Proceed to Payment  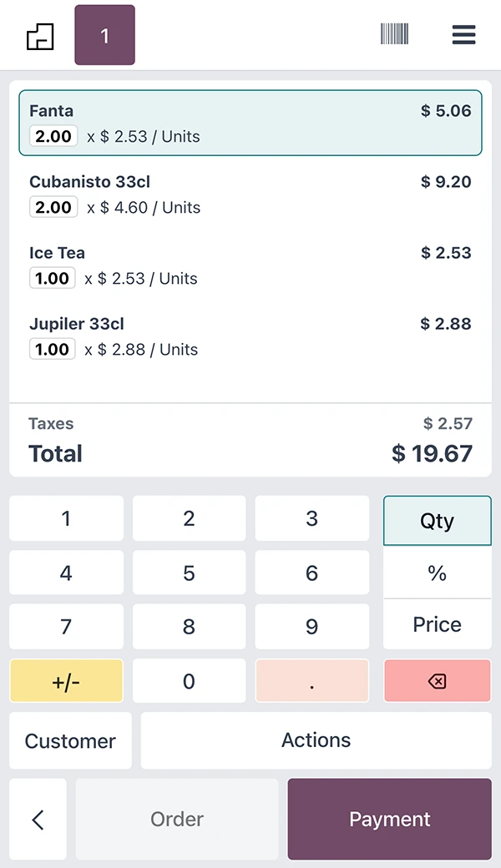point(389,820)
